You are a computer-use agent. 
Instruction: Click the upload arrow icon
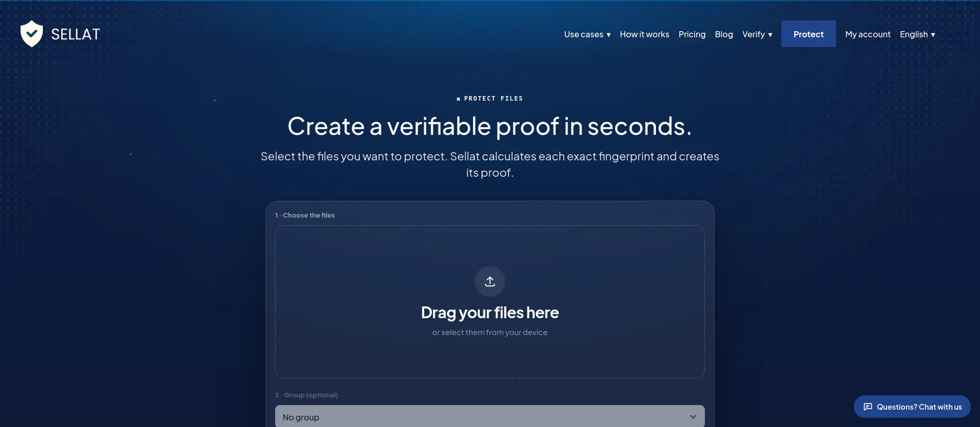(490, 281)
